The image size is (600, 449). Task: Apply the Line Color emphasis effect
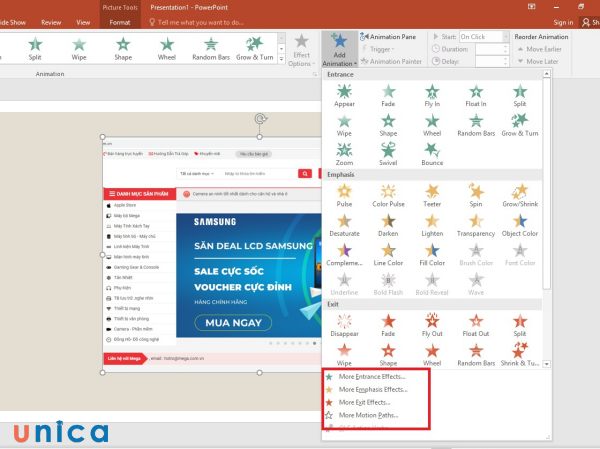388,255
